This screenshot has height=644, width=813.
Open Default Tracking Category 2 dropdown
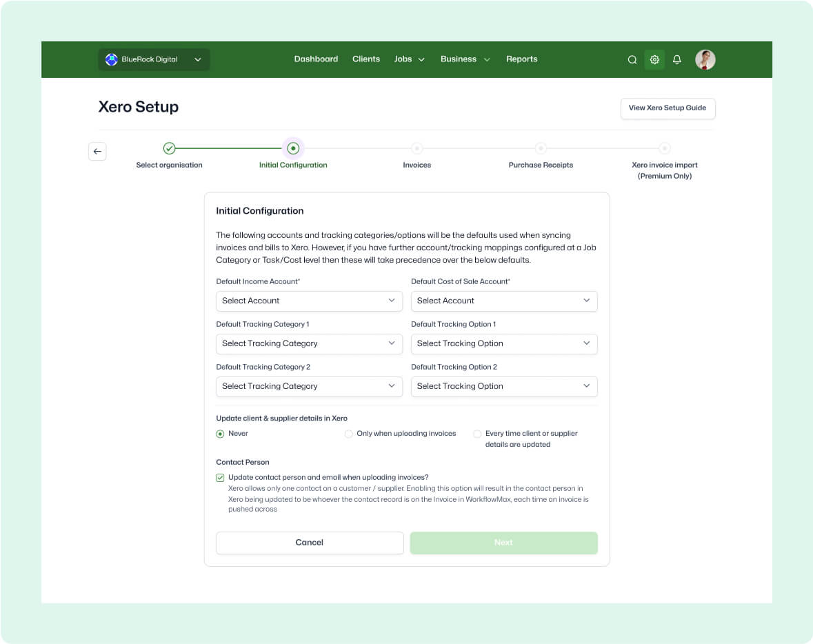pyautogui.click(x=309, y=386)
